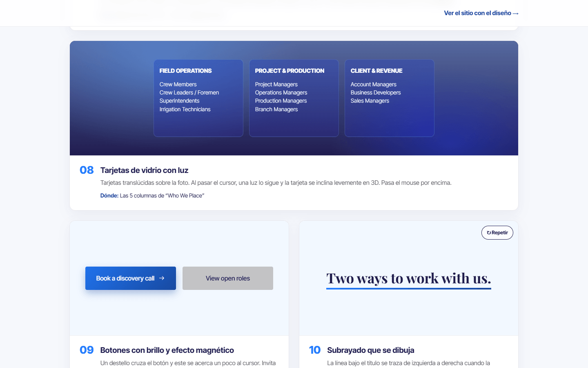This screenshot has width=588, height=368.
Task: Click the number 10 label
Action: [315, 350]
